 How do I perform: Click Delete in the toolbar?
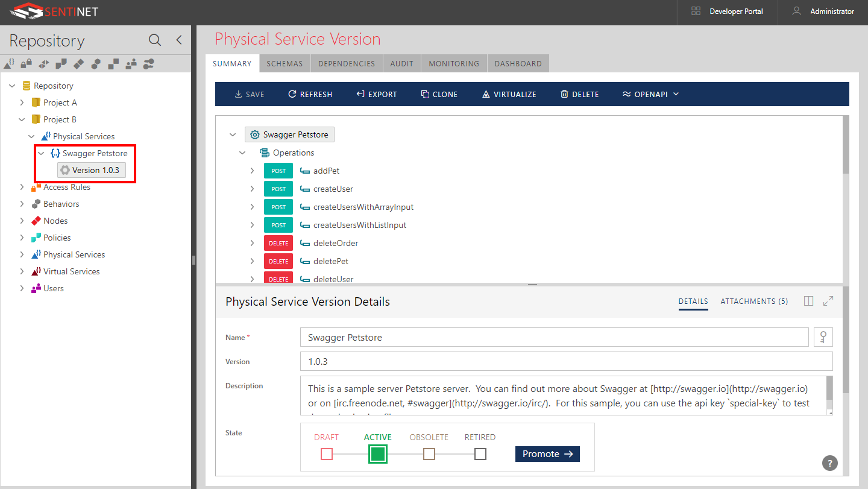[580, 94]
